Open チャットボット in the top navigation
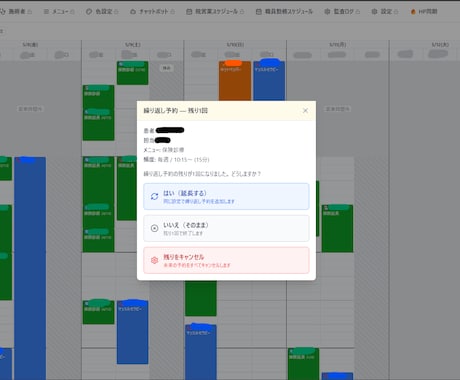 click(x=152, y=12)
